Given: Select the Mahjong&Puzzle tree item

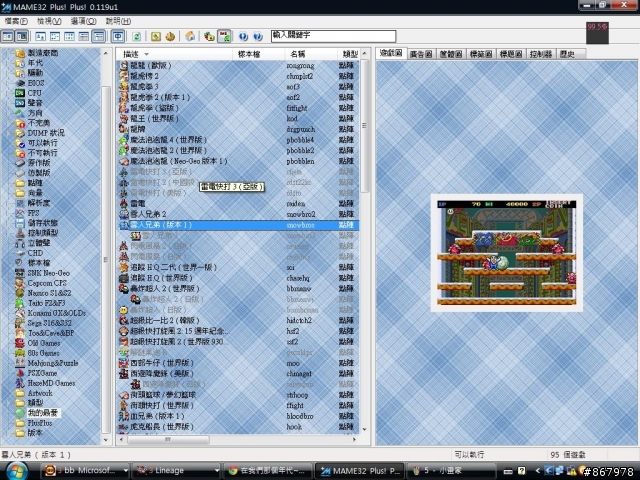Looking at the screenshot, I should (x=53, y=363).
